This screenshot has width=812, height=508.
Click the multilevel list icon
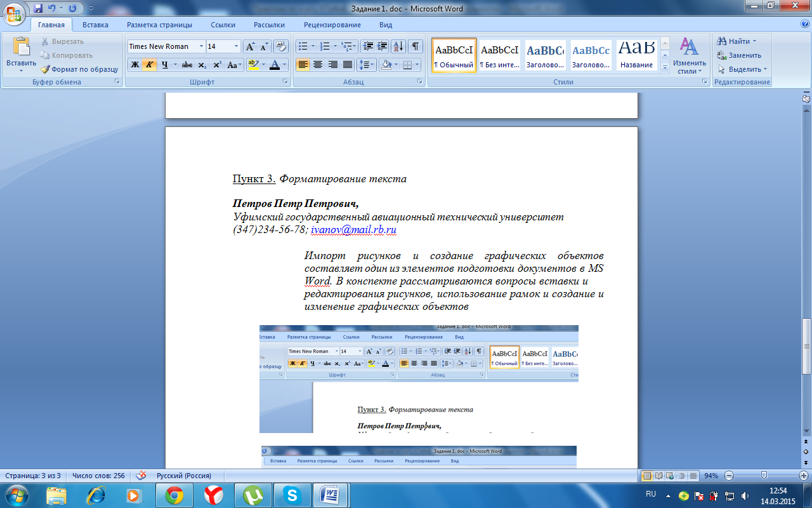coord(346,46)
